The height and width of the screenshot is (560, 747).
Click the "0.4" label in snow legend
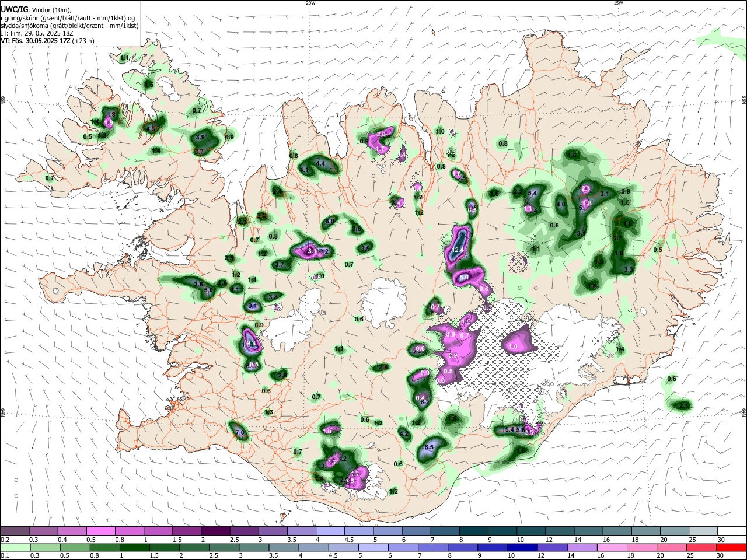coord(62,540)
